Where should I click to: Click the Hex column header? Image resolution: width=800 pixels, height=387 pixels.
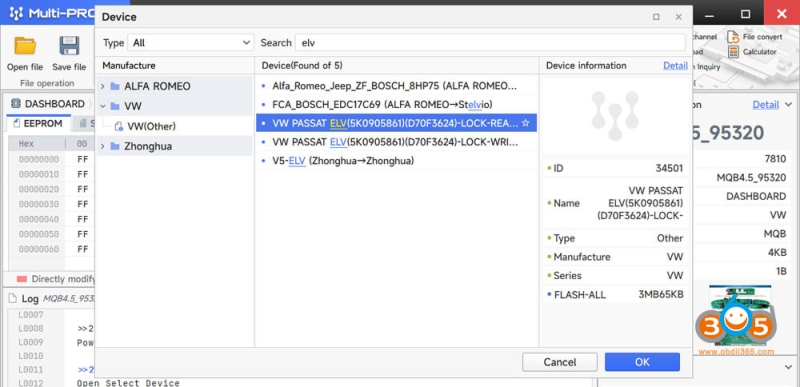click(26, 144)
